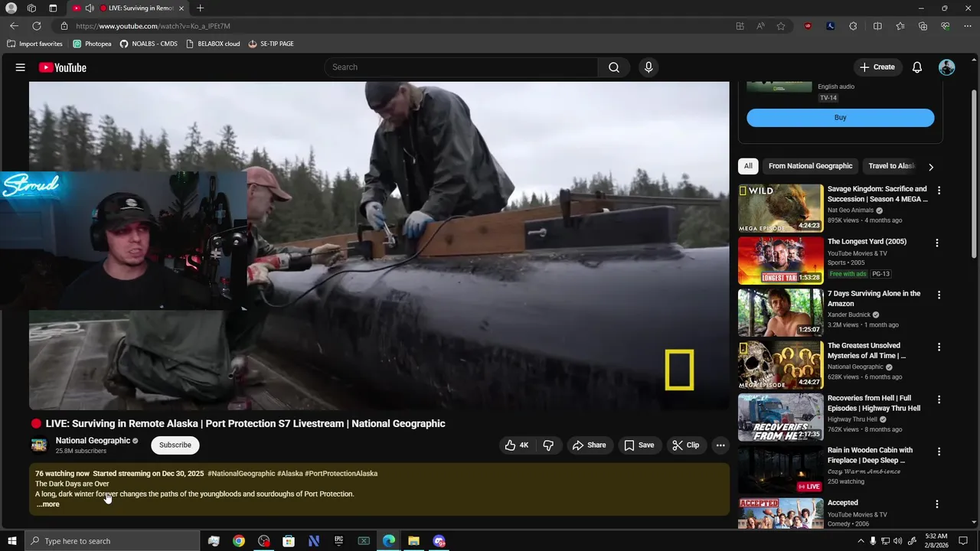The height and width of the screenshot is (551, 980).
Task: Select the All filter chip
Action: point(748,166)
